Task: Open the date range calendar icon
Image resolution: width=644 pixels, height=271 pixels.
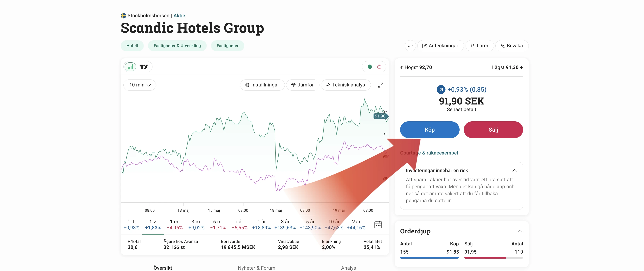Action: (378, 224)
